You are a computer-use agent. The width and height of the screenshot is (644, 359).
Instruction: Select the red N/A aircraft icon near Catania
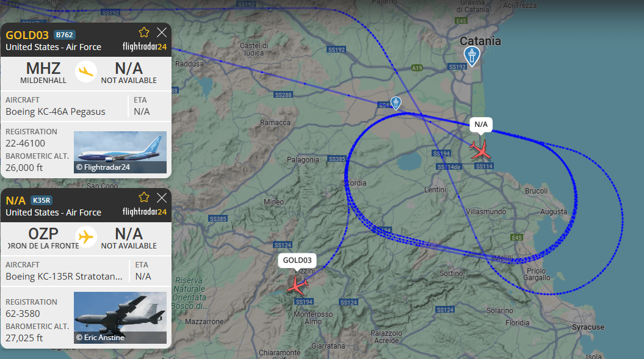click(480, 150)
